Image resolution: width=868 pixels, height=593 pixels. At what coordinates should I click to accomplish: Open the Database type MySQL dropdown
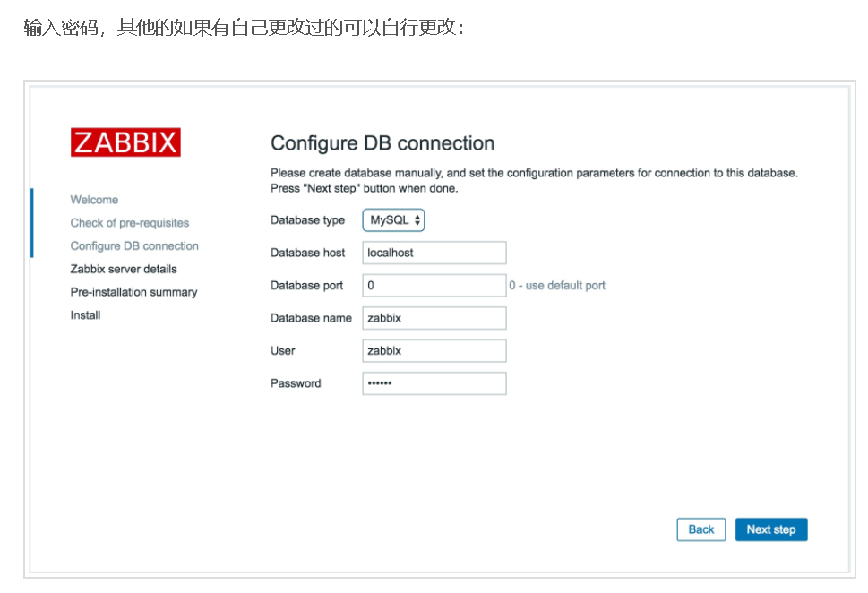[393, 219]
